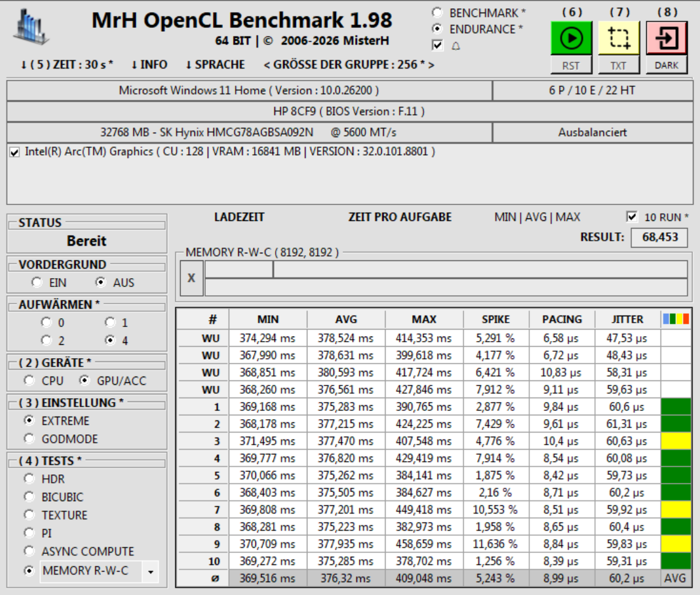Screen dimensions: 700x595
Task: Click the MrH benchmark logo icon
Action: click(x=30, y=27)
